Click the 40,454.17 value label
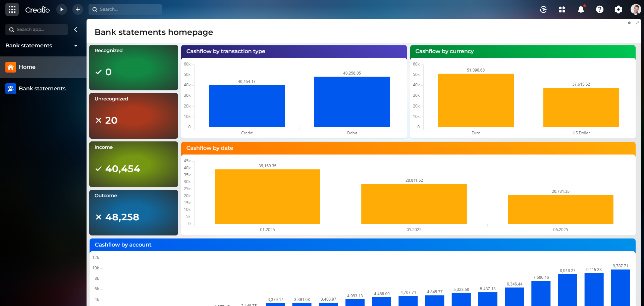644x306 pixels. 247,82
